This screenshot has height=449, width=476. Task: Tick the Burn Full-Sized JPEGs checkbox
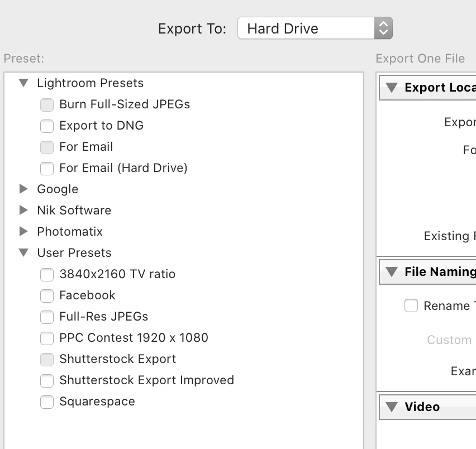47,104
